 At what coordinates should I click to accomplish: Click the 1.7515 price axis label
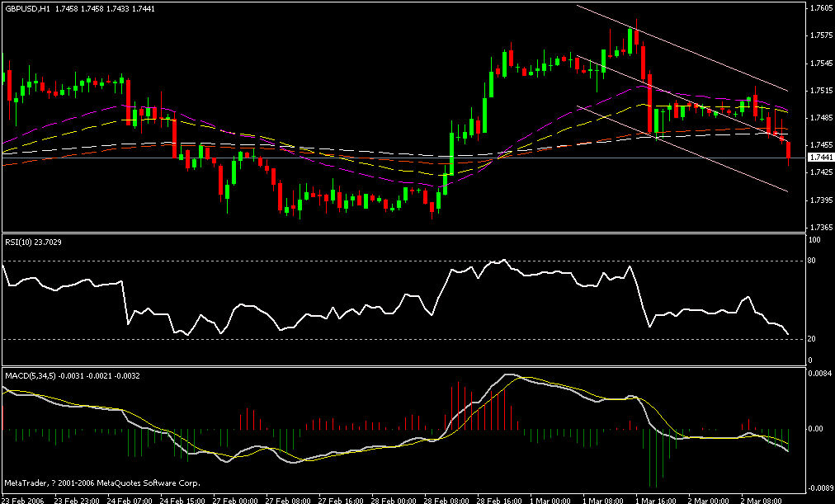820,90
